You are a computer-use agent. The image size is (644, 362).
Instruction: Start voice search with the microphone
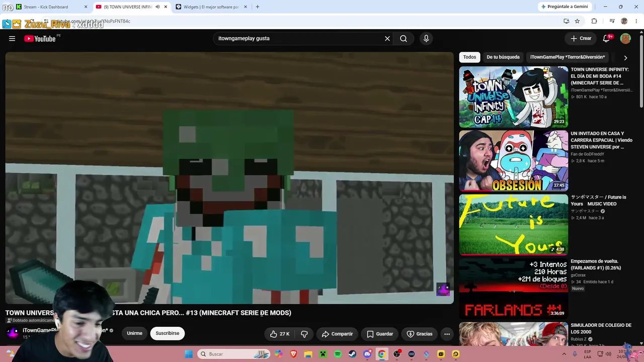click(x=426, y=39)
